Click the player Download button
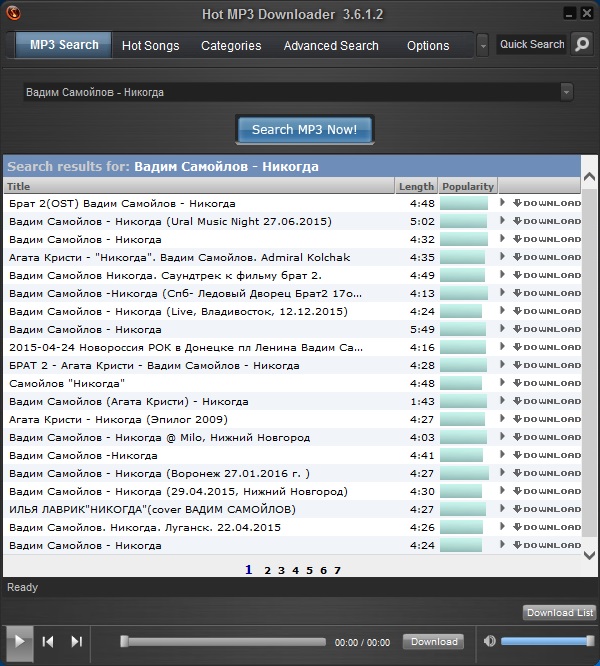This screenshot has height=666, width=600. (x=434, y=641)
